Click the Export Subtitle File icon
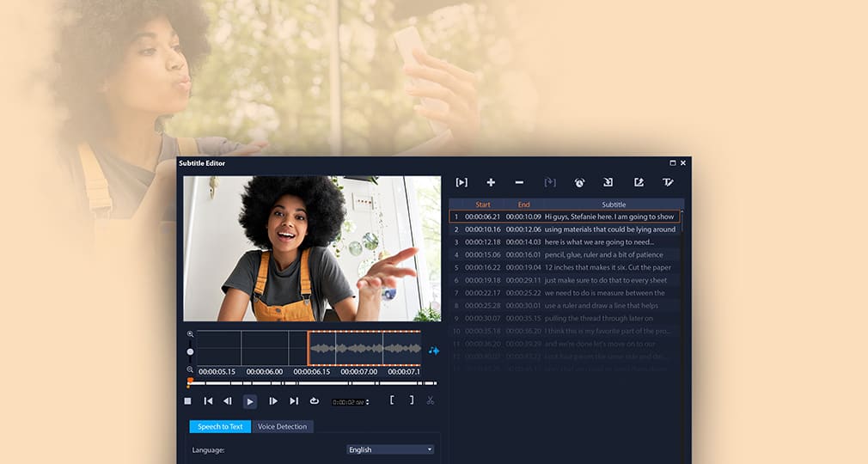 click(x=639, y=182)
